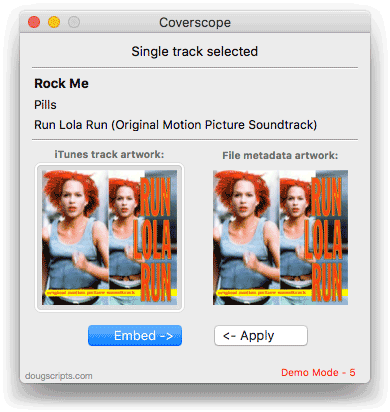Minimize the Coverscope window

click(54, 22)
